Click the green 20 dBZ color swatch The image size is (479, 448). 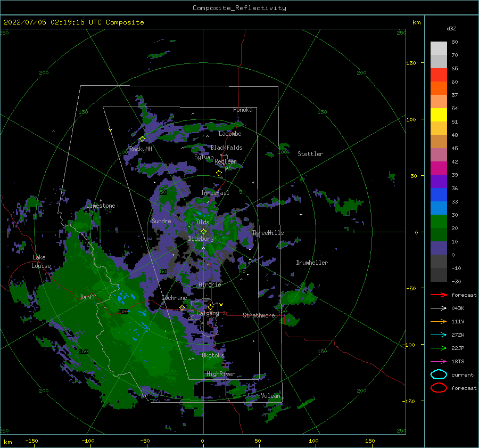click(x=439, y=221)
